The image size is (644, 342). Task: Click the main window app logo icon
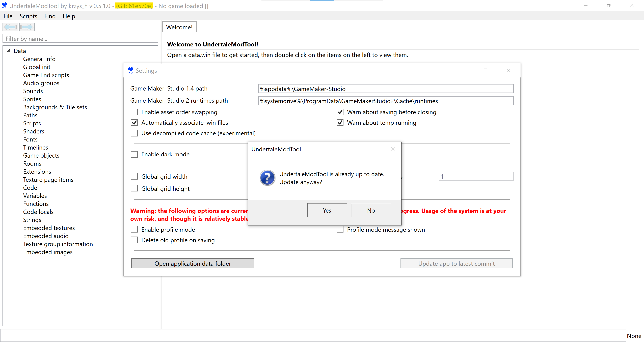pyautogui.click(x=4, y=6)
